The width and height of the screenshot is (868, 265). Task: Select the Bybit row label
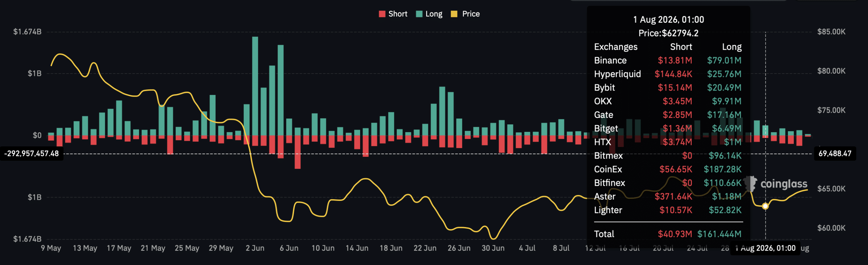coord(605,87)
